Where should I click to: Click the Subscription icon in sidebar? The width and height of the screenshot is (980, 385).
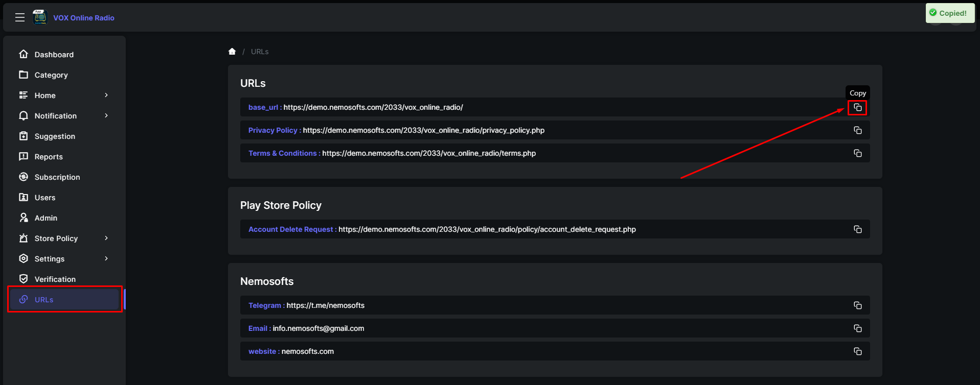tap(24, 177)
